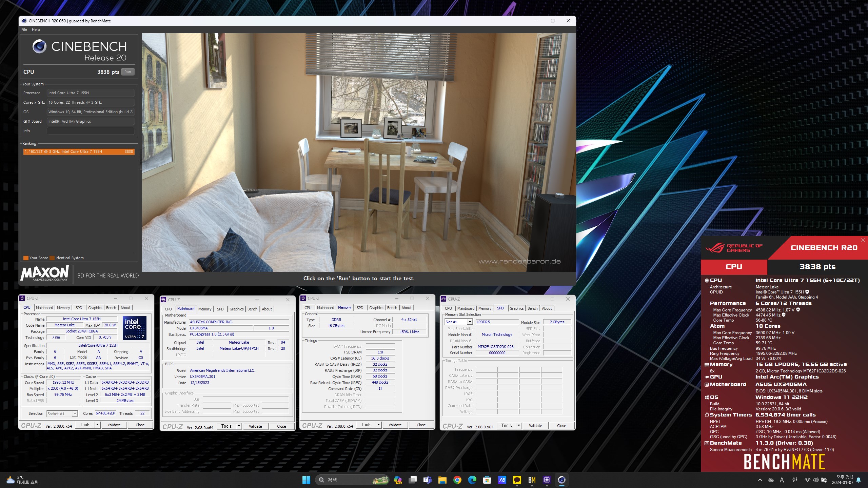This screenshot has width=868, height=488.
Task: Expand Socket #1 selection dropdown in CPU-Z
Action: pos(75,413)
